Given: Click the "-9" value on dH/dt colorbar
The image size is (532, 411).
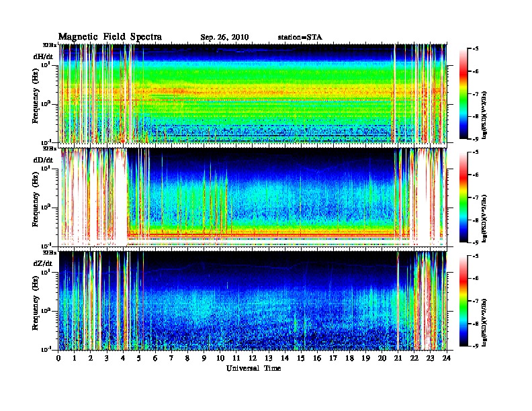Looking at the screenshot, I should (476, 139).
